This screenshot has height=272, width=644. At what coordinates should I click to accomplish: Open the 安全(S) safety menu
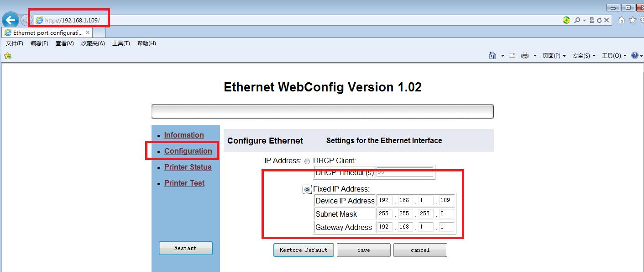(x=584, y=56)
